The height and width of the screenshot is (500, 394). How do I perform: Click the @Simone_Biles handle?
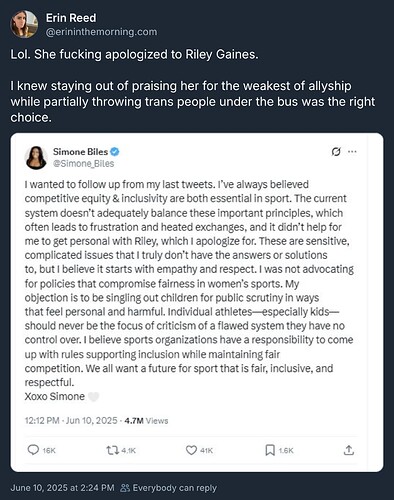[x=84, y=164]
